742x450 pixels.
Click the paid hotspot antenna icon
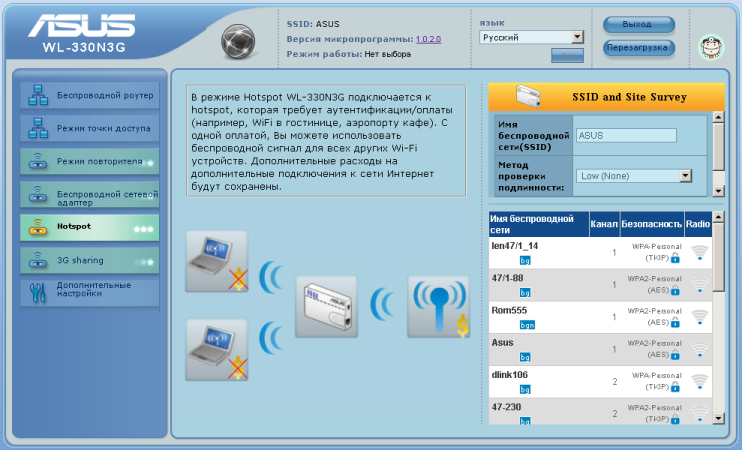click(x=439, y=307)
